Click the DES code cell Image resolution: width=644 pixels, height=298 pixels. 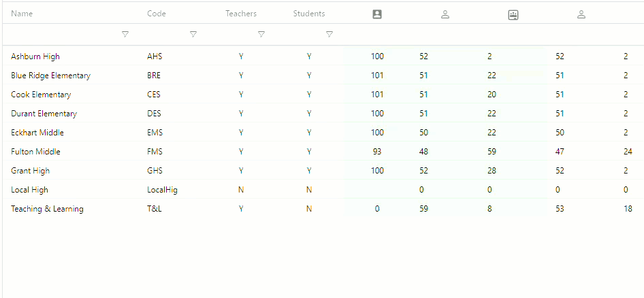click(x=154, y=114)
